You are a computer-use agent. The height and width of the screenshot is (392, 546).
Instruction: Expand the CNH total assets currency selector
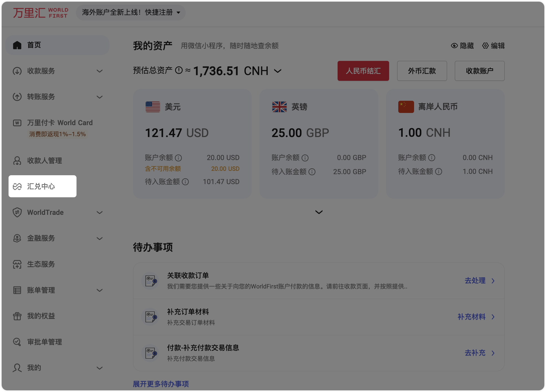click(277, 71)
